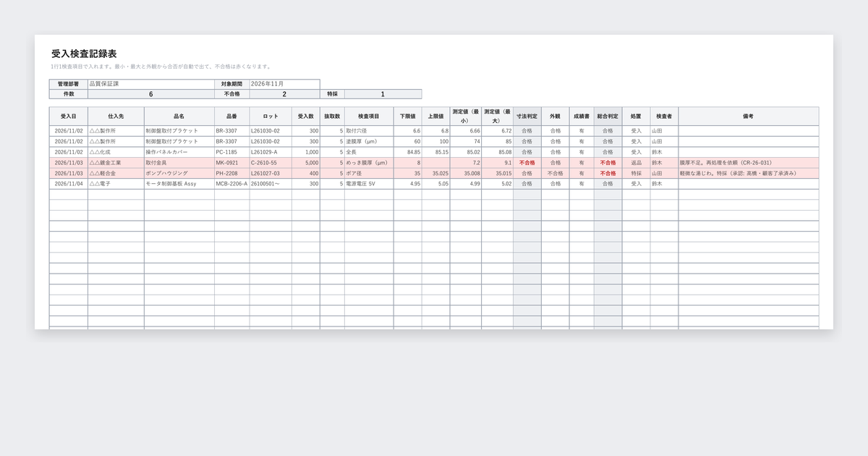
Task: Click supplier cell △△軽合金
Action: coord(116,174)
